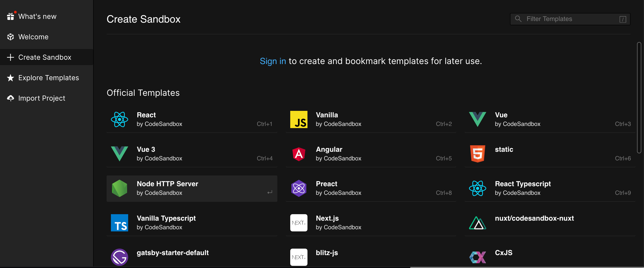Click the React Typescript atom icon
Screen dimensions: 644x268
tap(478, 188)
